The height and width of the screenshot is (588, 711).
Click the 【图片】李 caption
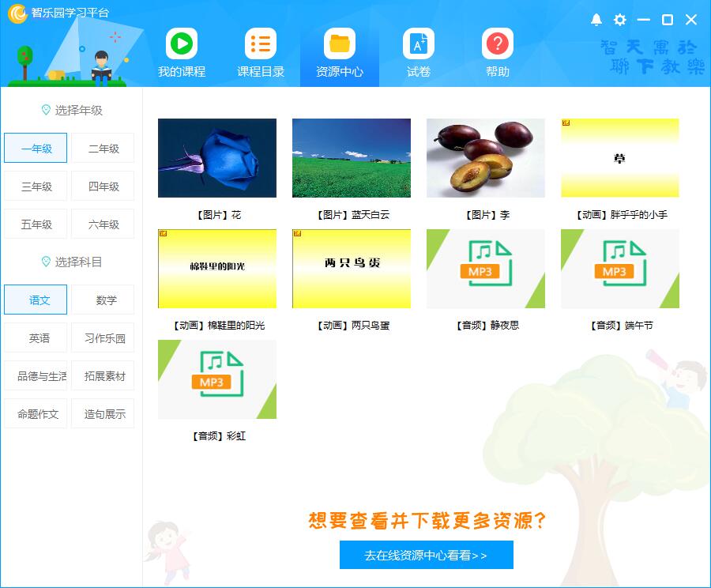click(x=486, y=215)
